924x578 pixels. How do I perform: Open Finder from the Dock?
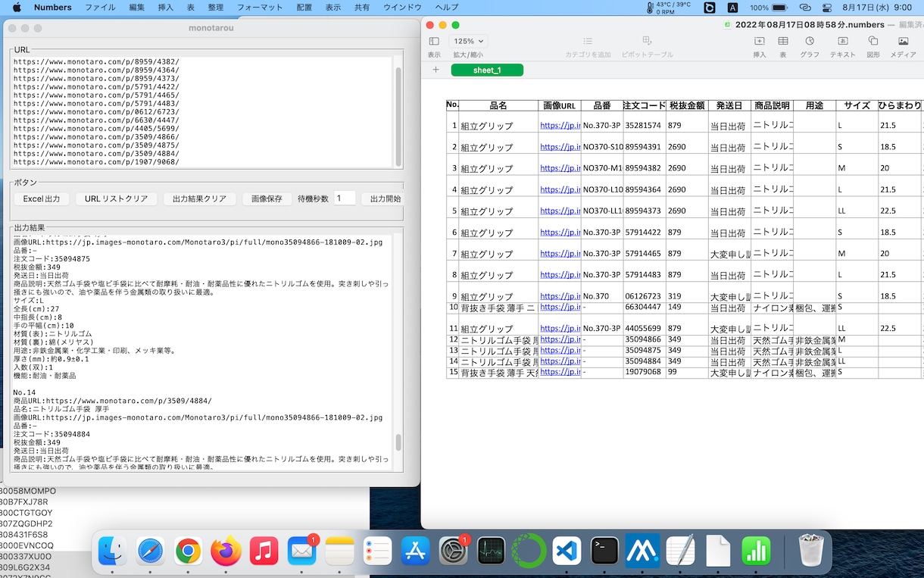point(113,551)
